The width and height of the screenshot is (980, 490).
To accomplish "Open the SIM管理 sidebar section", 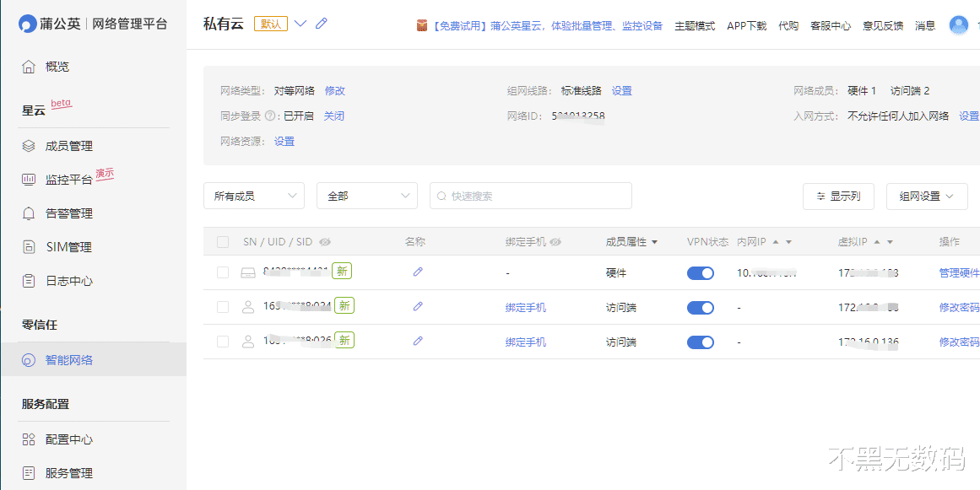I will pos(30,246).
